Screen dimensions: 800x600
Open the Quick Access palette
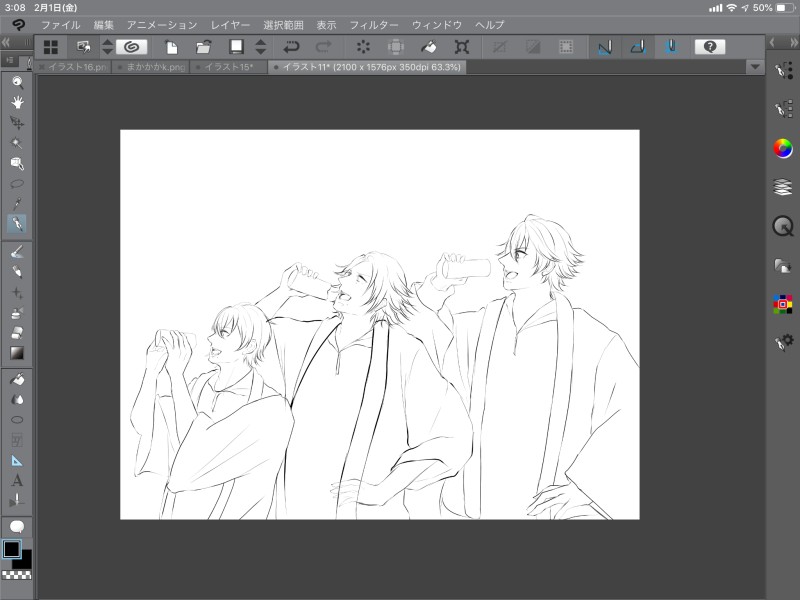pyautogui.click(x=783, y=226)
